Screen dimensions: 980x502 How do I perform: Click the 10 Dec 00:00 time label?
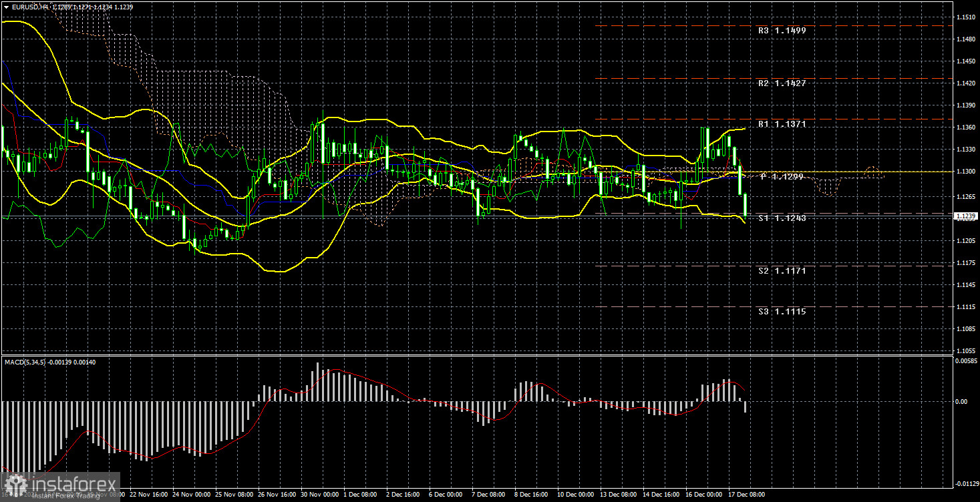coord(576,495)
